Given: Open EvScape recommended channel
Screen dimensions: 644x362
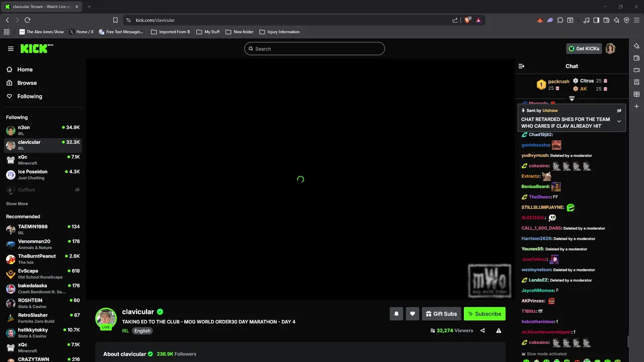Looking at the screenshot, I should pyautogui.click(x=43, y=274).
